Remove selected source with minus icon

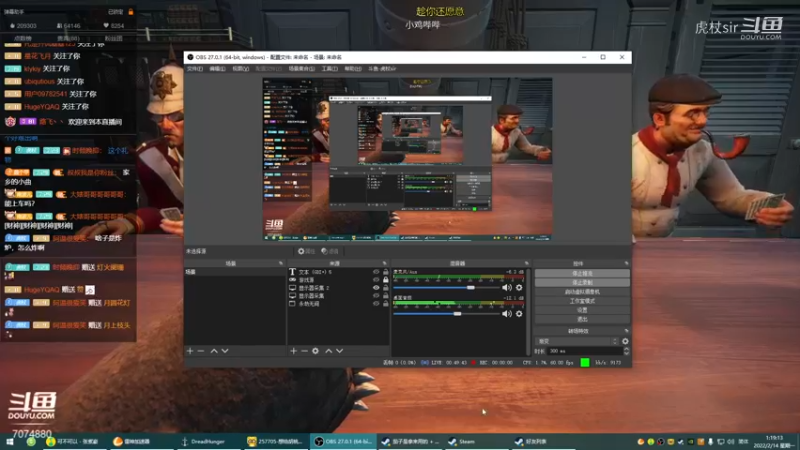(305, 351)
